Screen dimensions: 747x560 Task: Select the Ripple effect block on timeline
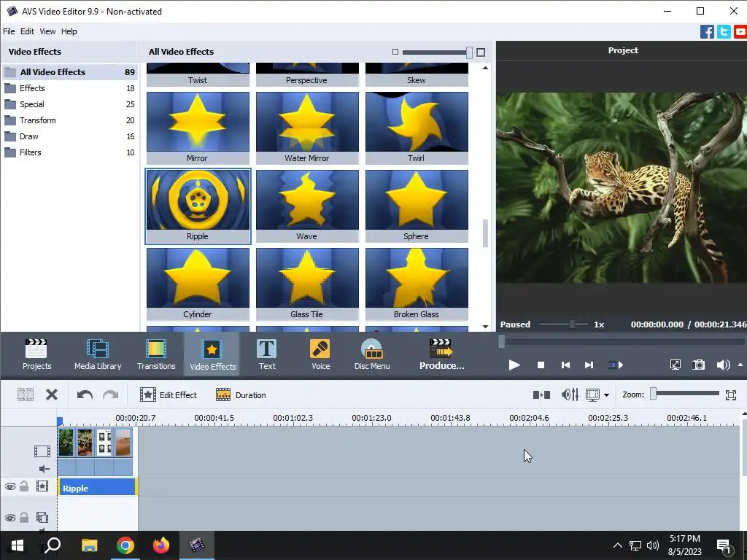(97, 488)
